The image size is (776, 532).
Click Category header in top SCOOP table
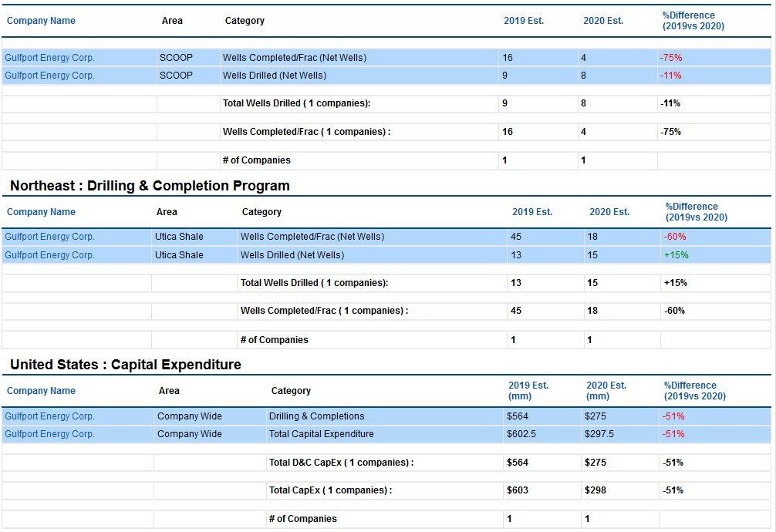(x=245, y=21)
